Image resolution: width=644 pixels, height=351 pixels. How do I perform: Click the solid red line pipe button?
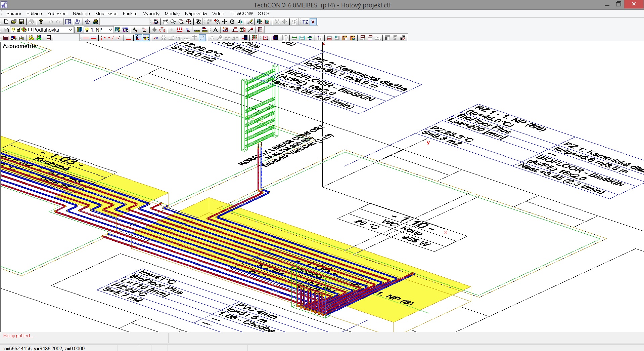click(86, 38)
